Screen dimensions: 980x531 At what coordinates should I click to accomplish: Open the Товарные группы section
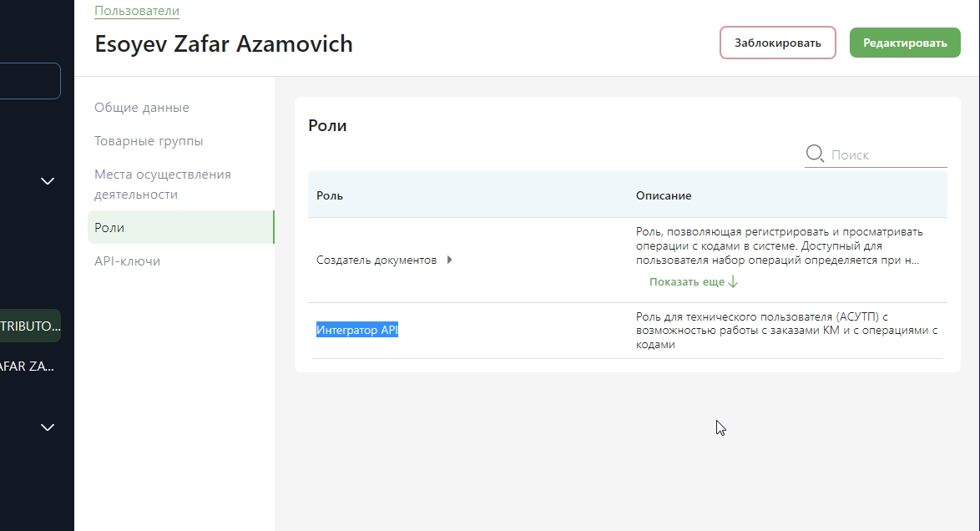[149, 141]
